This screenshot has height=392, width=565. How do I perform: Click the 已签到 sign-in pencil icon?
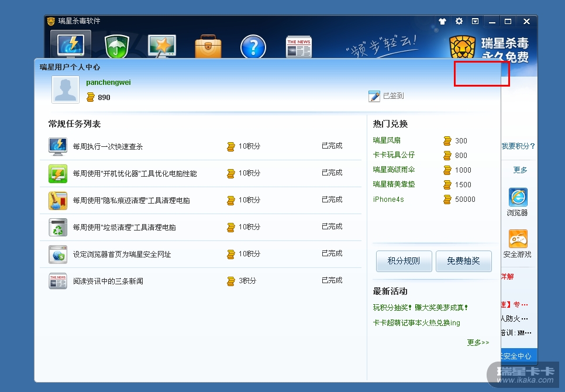374,96
